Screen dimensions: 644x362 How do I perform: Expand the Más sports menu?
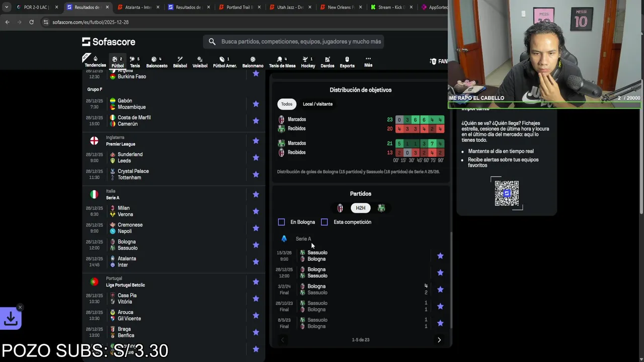point(368,61)
